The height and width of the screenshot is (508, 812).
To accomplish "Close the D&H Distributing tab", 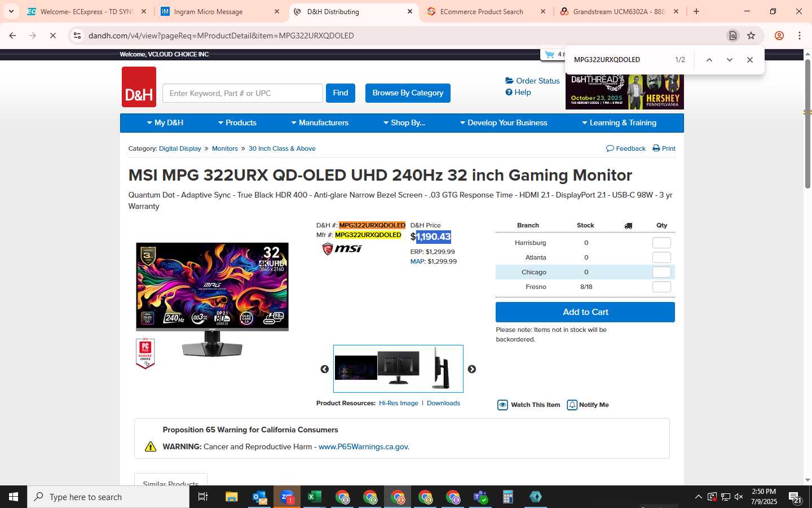I will [410, 11].
